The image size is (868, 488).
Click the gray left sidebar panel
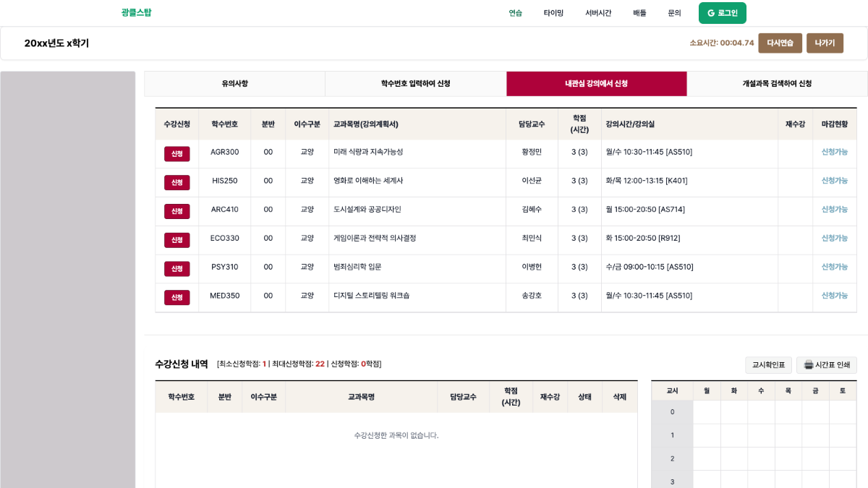click(x=68, y=280)
